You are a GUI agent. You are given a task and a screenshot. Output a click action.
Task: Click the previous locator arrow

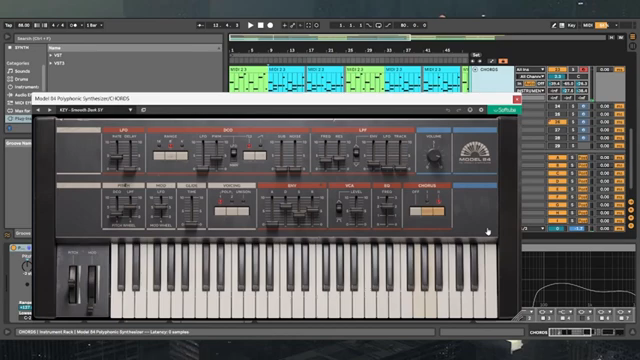pyautogui.click(x=473, y=61)
